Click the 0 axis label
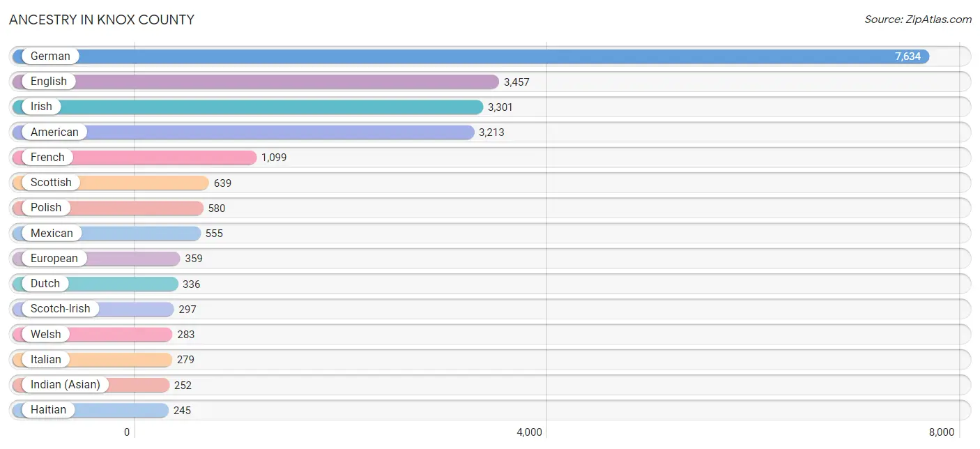The image size is (980, 449). [x=127, y=432]
